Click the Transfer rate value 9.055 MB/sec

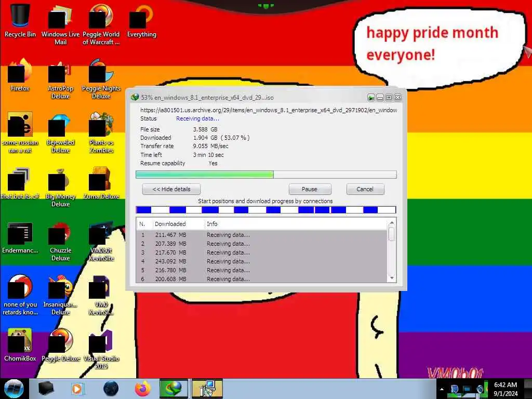211,146
